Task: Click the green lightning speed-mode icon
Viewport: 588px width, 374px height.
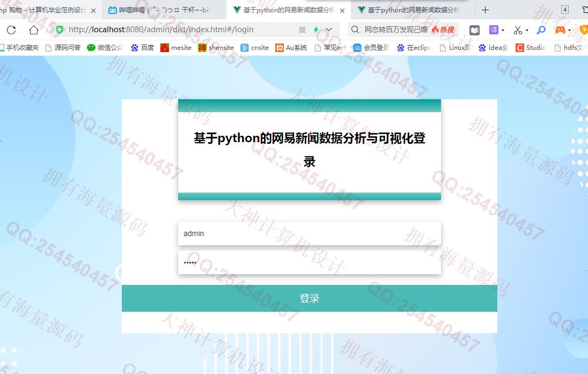Action: point(316,30)
